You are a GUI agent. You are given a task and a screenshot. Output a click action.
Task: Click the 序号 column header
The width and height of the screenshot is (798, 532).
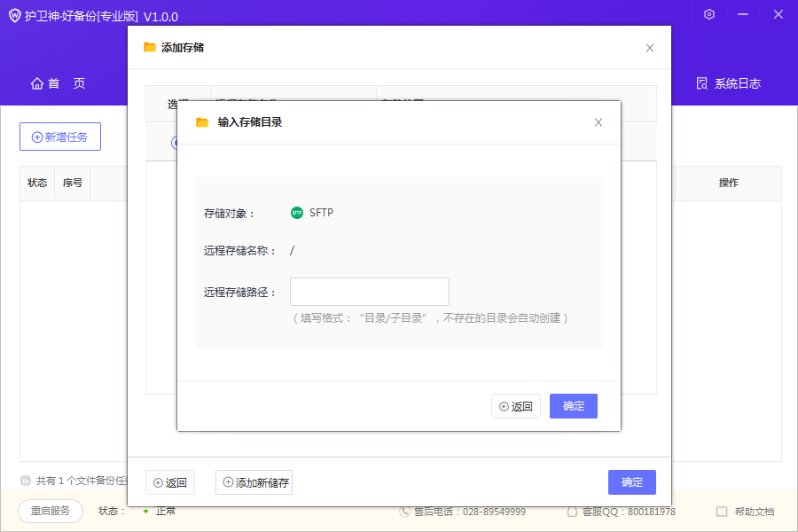click(73, 183)
